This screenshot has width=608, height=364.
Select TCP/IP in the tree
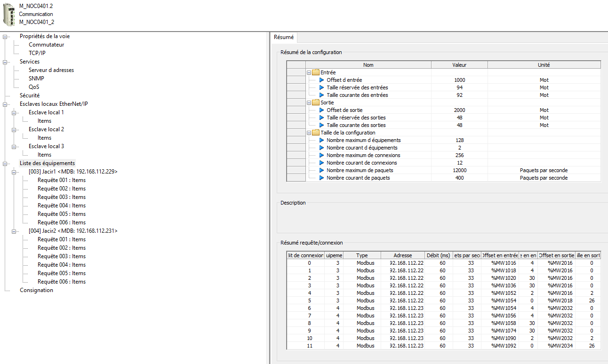37,53
